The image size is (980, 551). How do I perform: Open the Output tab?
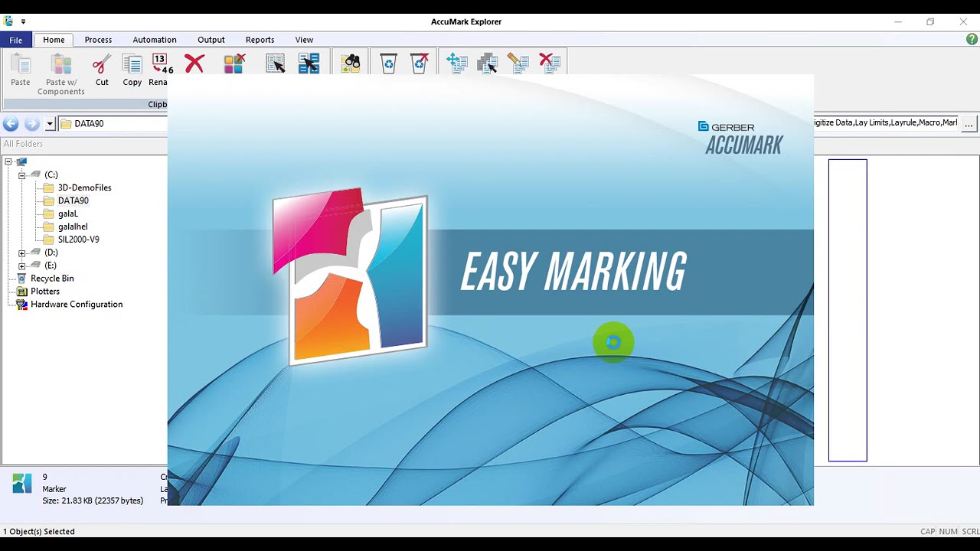(x=211, y=40)
